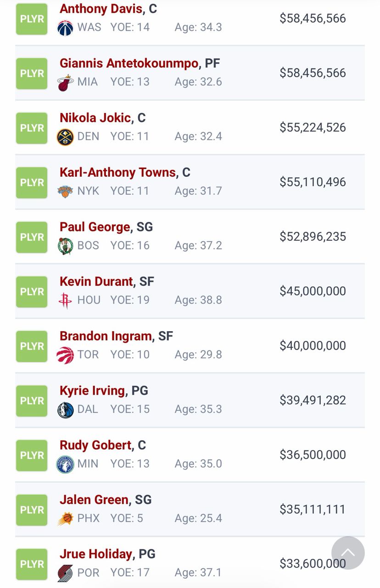The width and height of the screenshot is (380, 588).
Task: Click the Miami Heat team logo
Action: 65,82
